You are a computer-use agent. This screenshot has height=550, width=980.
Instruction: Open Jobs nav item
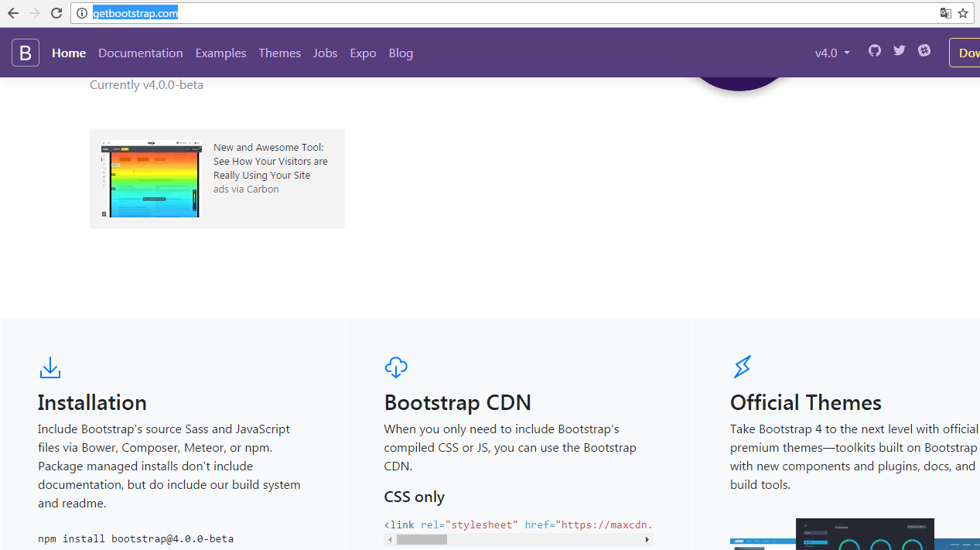(x=325, y=53)
